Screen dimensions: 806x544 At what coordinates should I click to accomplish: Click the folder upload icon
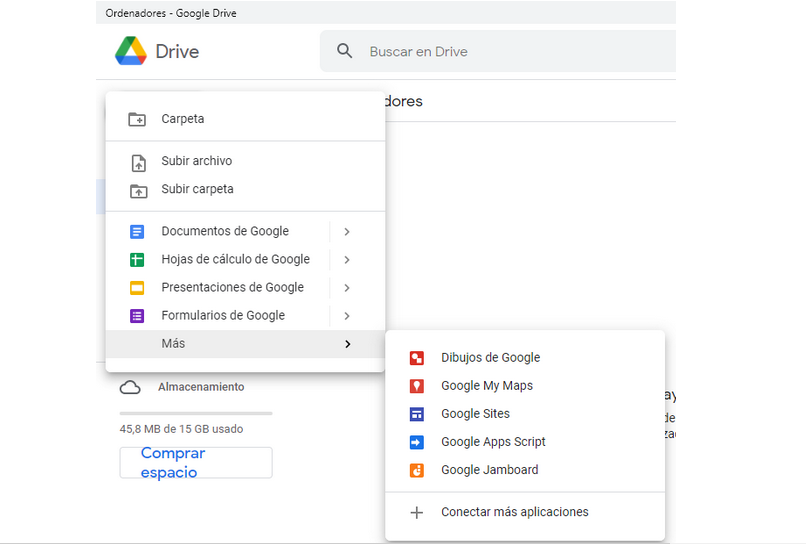coord(138,191)
